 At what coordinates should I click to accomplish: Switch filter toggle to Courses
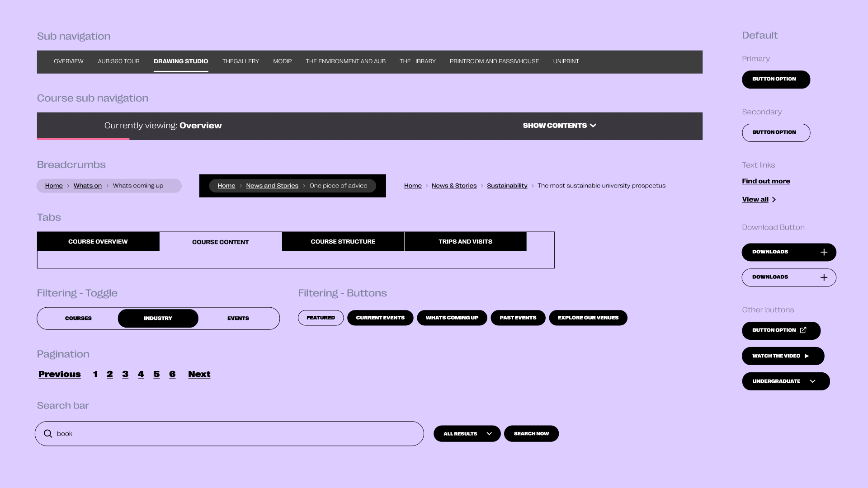tap(78, 318)
